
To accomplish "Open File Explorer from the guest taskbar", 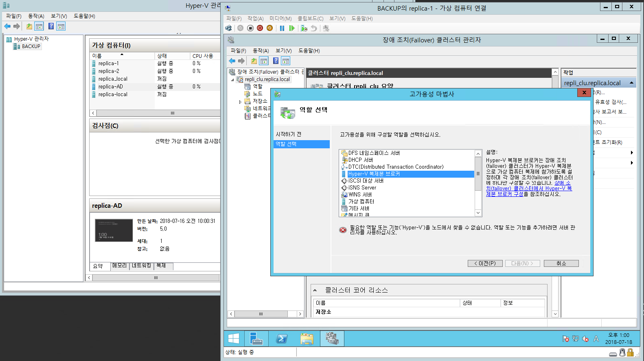I will click(x=307, y=339).
